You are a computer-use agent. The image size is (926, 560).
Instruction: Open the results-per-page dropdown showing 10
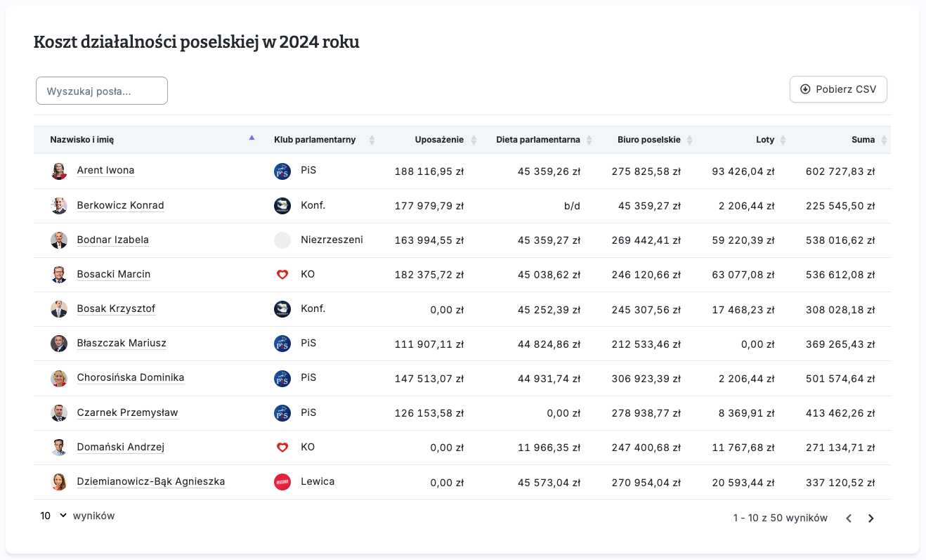(53, 516)
